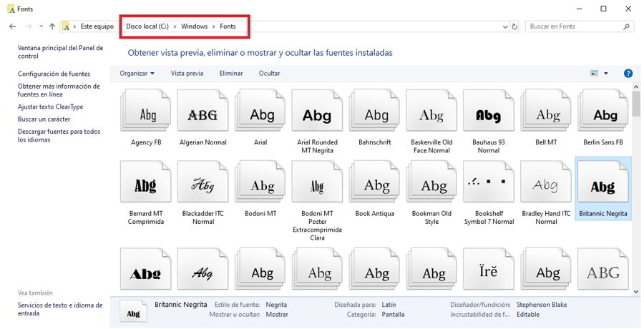Open Ajustar texto ClearType link
The height and width of the screenshot is (329, 644).
(51, 107)
